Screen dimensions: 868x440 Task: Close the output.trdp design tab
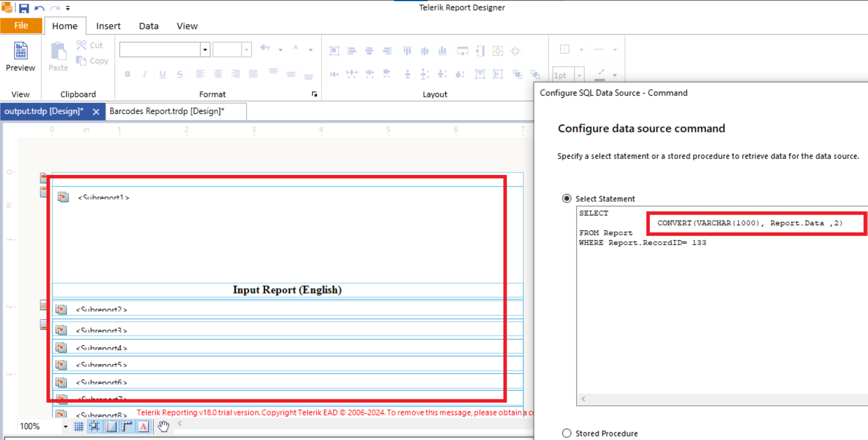[x=96, y=112]
